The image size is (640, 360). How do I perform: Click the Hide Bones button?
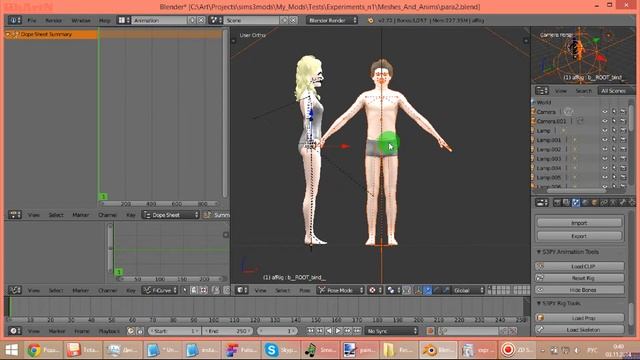click(x=579, y=290)
